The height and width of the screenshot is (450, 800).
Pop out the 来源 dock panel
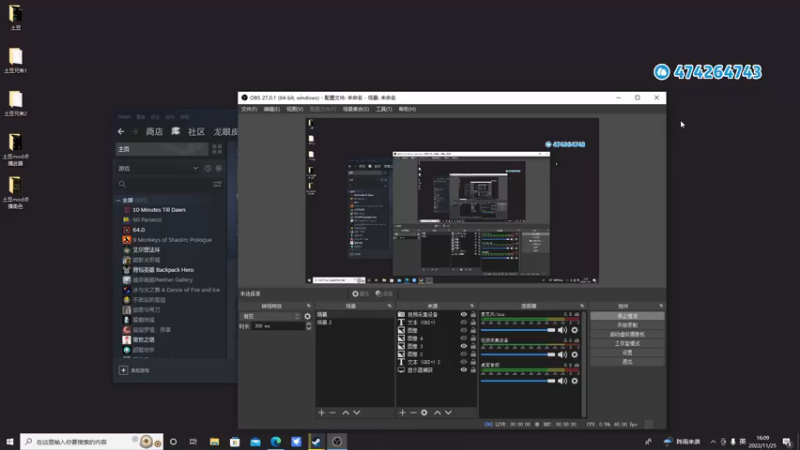click(472, 306)
